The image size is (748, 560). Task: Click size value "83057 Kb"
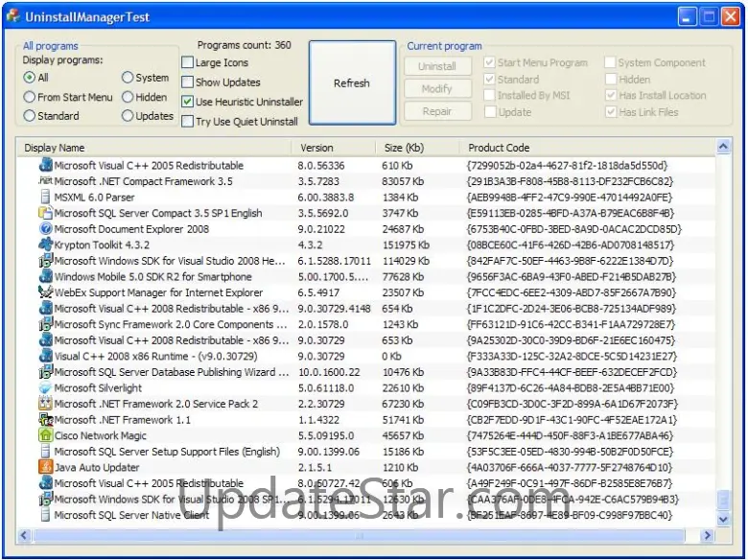(403, 181)
